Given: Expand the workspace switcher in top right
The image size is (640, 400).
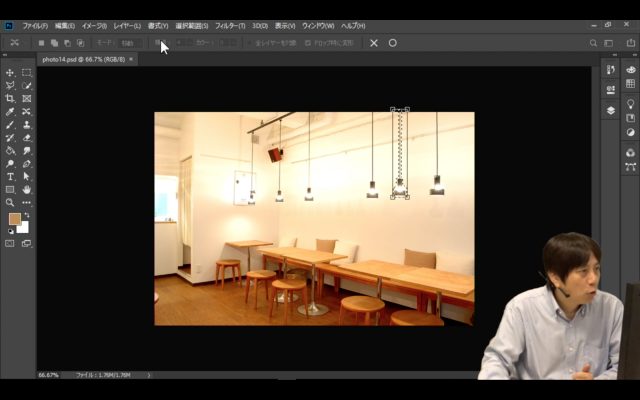Looking at the screenshot, I should [611, 43].
